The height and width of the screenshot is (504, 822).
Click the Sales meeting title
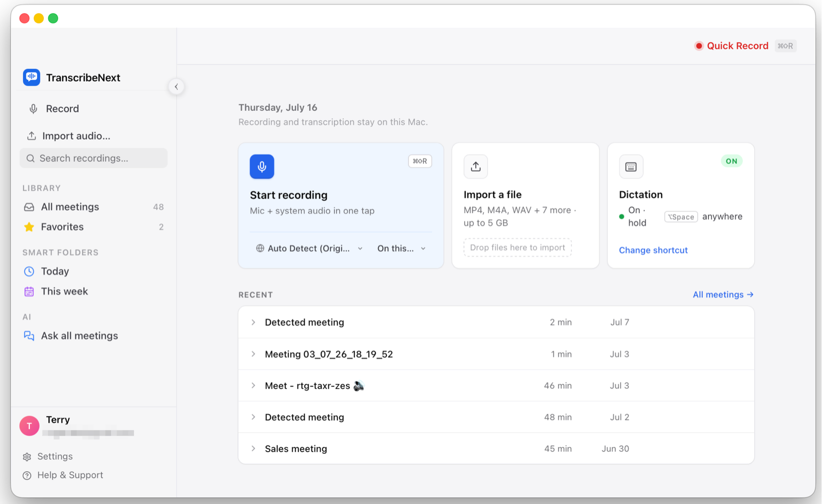(296, 449)
